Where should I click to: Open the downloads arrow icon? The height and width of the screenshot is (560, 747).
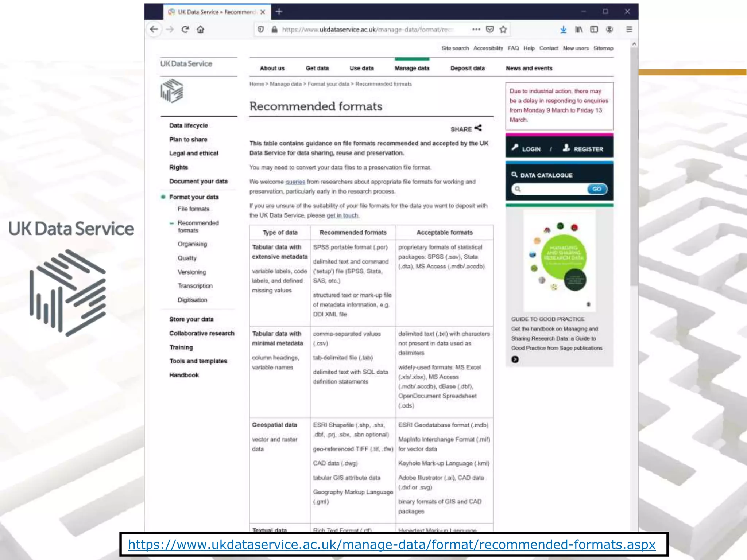click(x=564, y=30)
